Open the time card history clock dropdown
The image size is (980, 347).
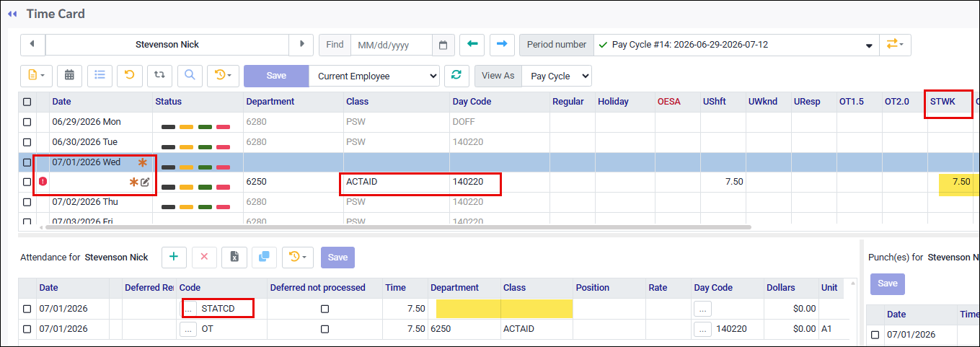point(223,75)
